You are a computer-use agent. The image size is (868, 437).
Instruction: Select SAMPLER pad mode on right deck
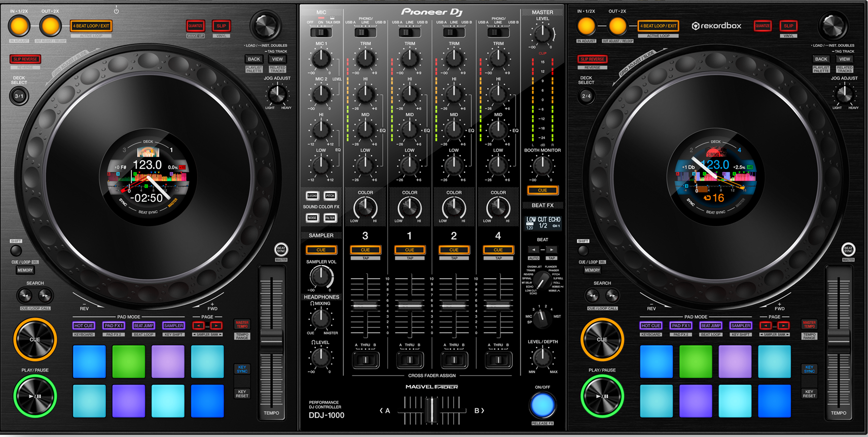[741, 325]
